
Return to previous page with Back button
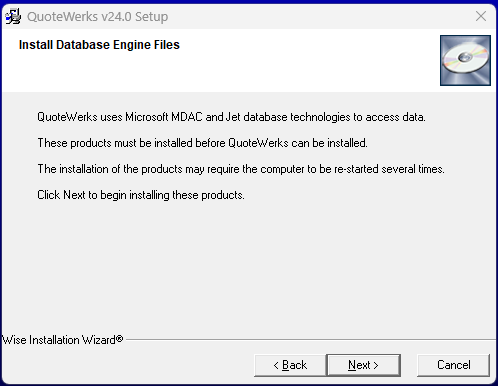(290, 365)
